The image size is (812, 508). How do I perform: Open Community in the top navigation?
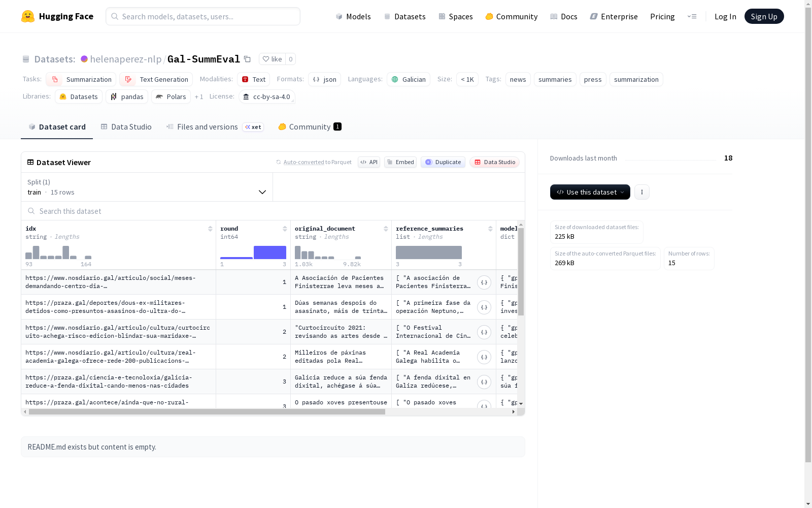click(x=512, y=16)
